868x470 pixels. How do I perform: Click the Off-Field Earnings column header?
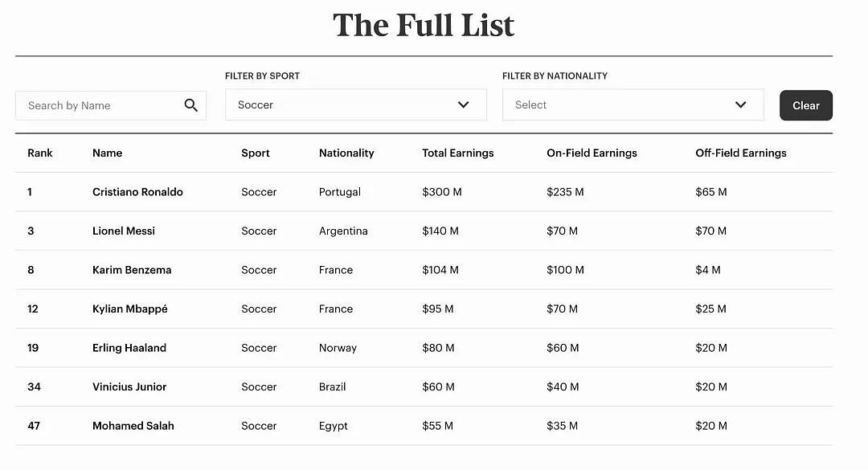tap(741, 153)
